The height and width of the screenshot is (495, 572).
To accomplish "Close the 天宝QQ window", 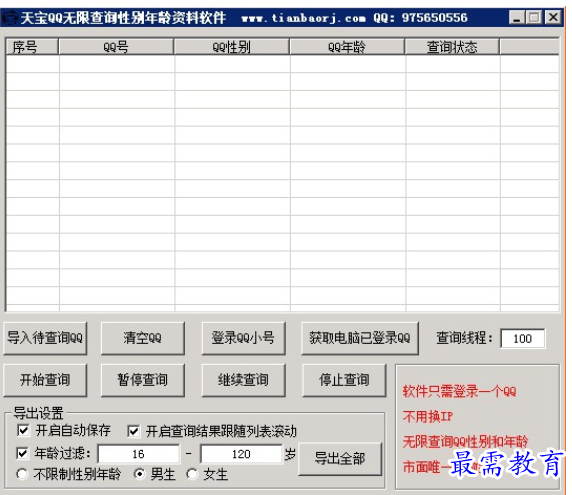I will tap(553, 18).
